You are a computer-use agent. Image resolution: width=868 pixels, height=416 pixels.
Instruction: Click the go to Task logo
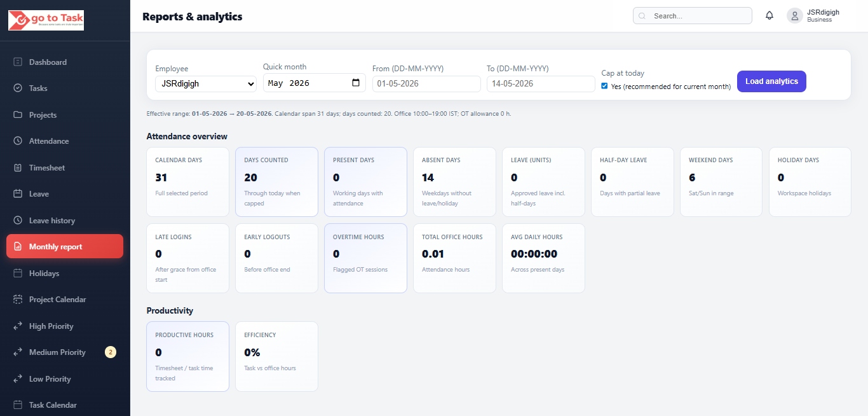click(46, 20)
